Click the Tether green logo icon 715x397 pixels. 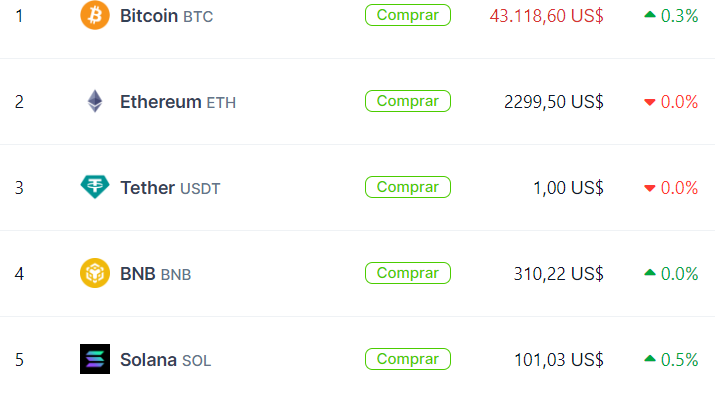click(95, 187)
